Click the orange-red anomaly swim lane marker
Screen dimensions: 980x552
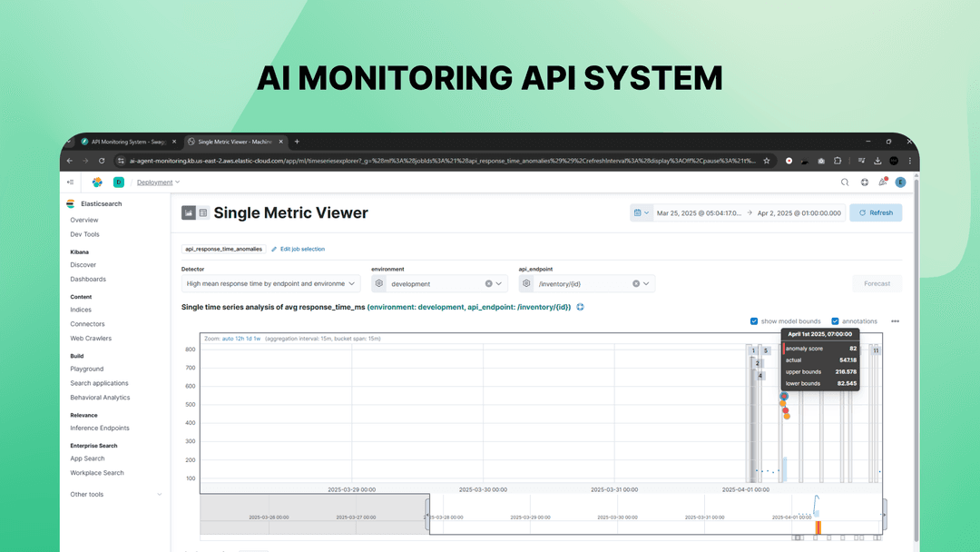818,527
